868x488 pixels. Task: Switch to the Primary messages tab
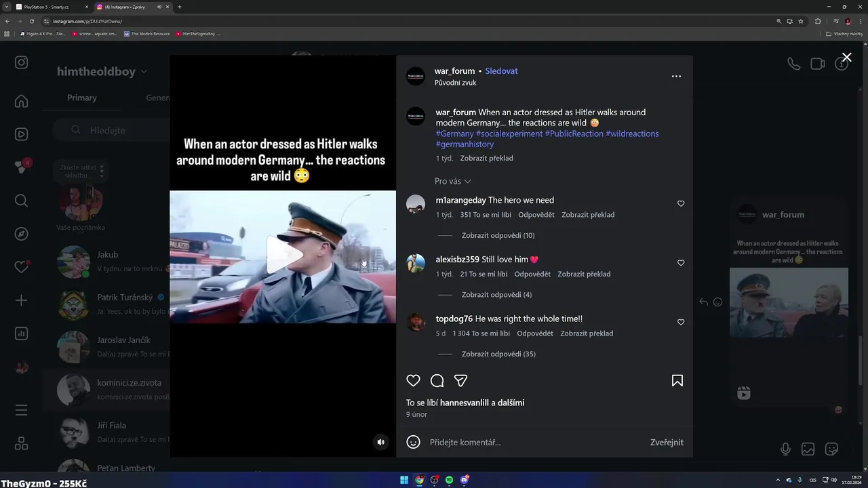point(82,98)
